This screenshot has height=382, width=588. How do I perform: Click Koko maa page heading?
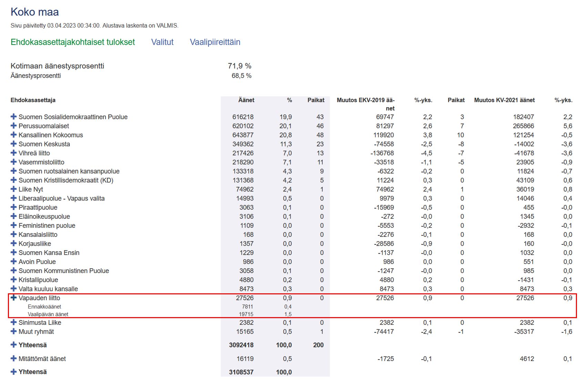pyautogui.click(x=35, y=12)
